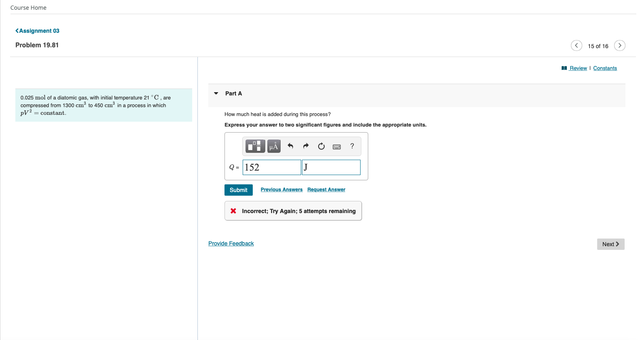Focus the units field containing J

[331, 167]
